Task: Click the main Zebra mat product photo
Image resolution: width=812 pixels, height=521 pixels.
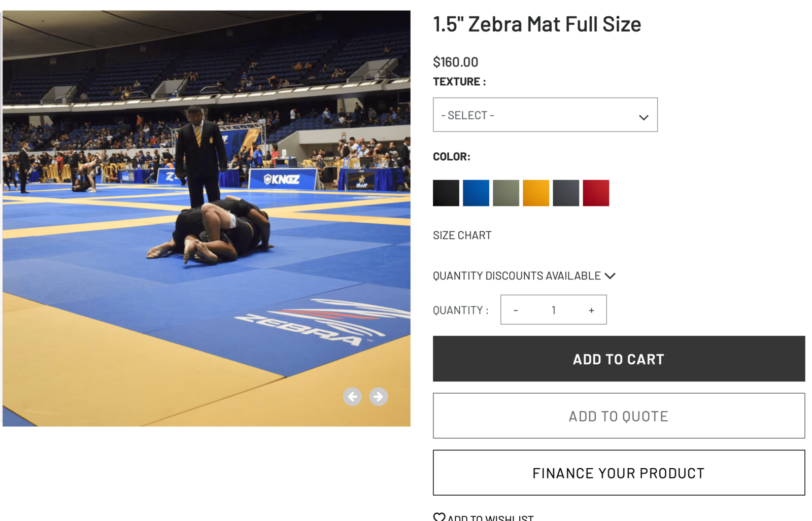Action: pos(207,218)
